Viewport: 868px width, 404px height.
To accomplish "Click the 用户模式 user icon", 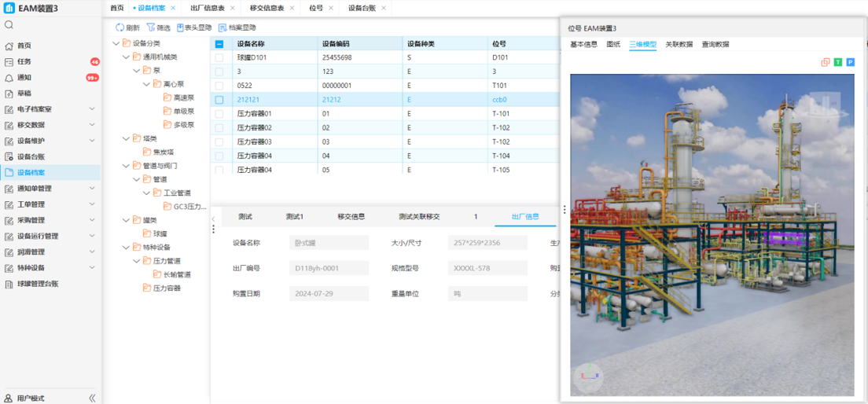I will pos(9,398).
